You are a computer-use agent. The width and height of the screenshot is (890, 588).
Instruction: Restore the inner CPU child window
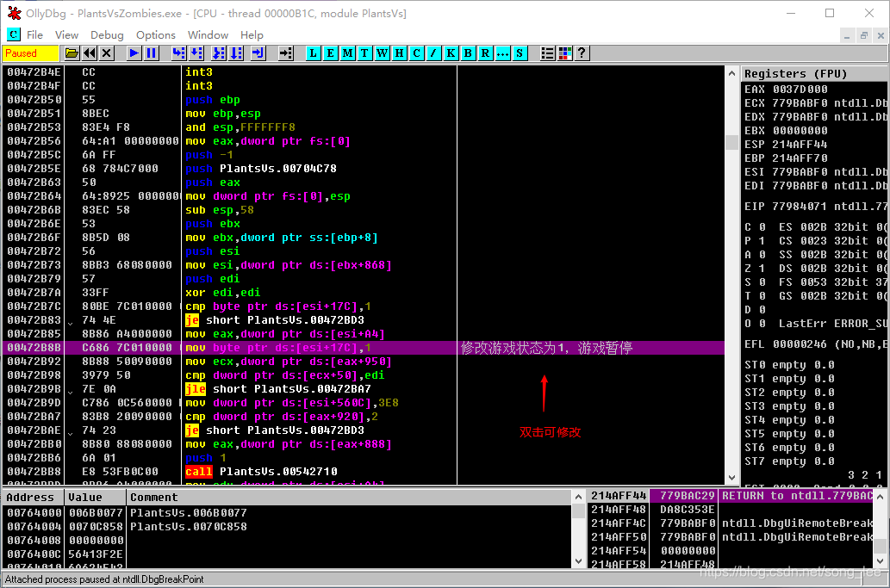(x=864, y=35)
